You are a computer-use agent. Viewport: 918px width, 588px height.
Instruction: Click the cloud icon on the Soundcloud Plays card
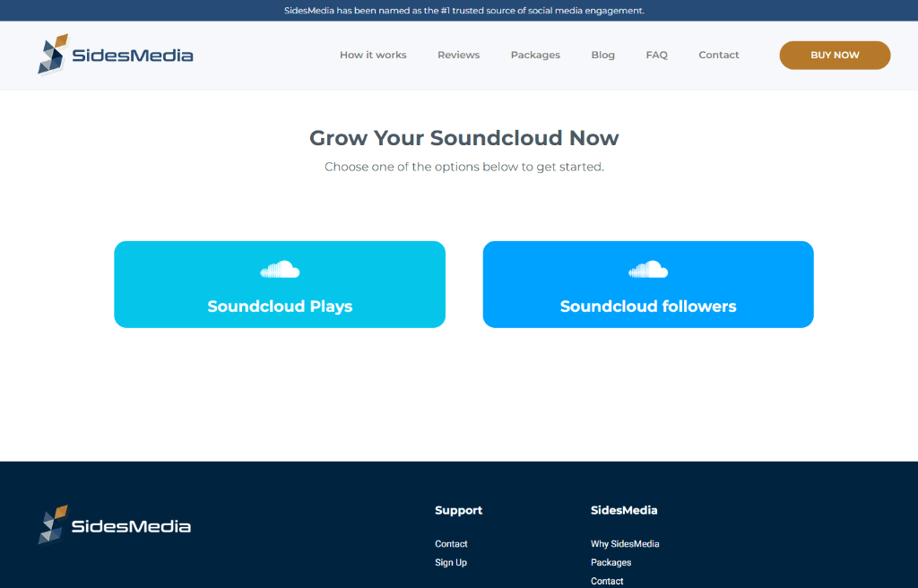click(x=280, y=270)
